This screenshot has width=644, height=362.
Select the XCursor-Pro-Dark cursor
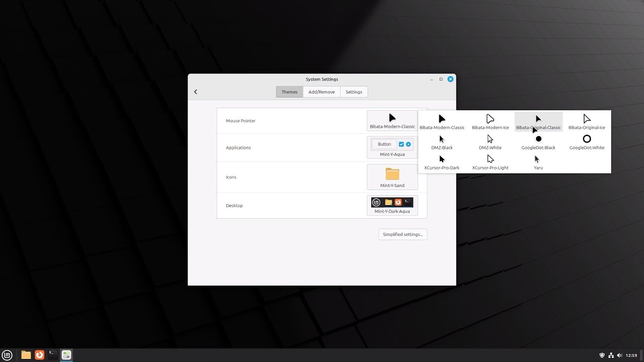(x=442, y=162)
